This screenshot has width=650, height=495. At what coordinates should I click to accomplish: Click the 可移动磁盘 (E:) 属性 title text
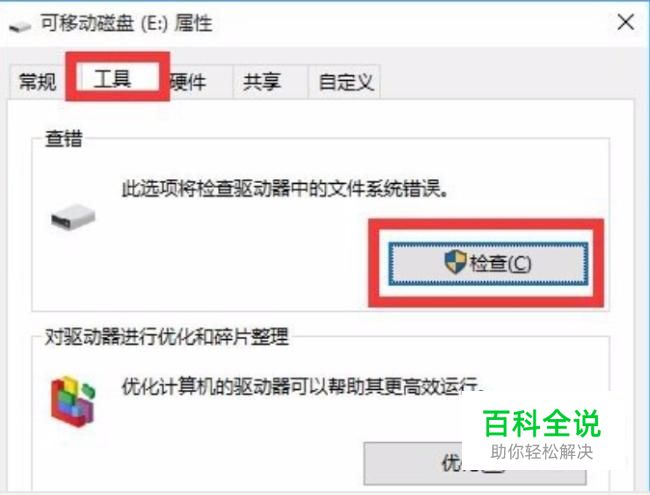click(126, 23)
